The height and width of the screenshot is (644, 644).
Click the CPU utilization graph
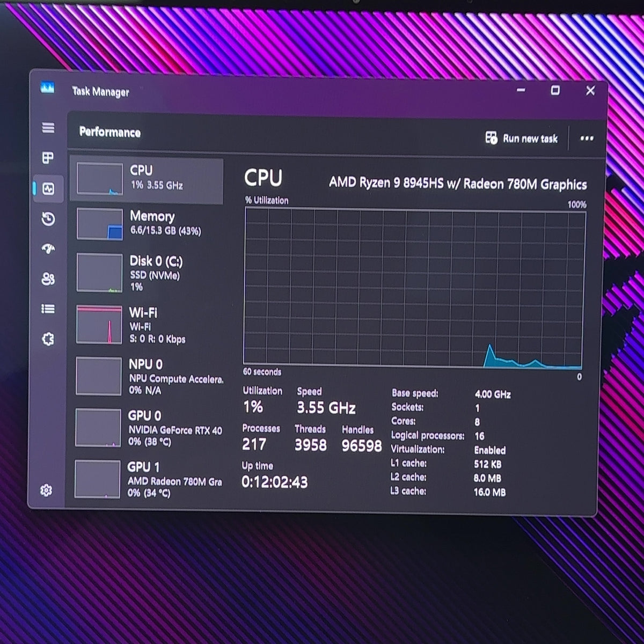(414, 288)
